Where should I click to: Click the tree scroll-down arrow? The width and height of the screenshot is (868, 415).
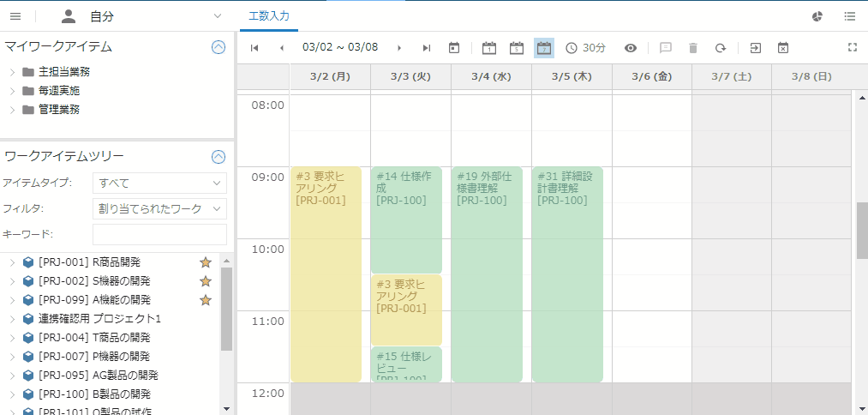226,409
